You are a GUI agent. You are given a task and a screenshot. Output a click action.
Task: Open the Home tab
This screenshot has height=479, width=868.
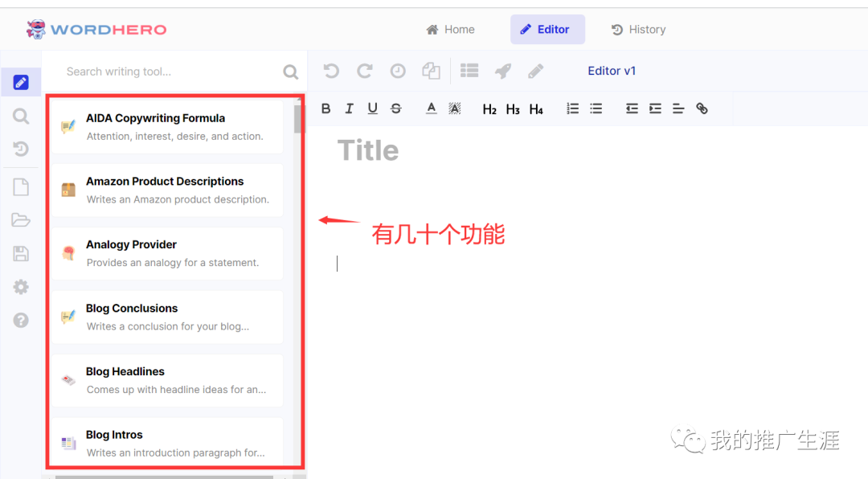coord(450,30)
